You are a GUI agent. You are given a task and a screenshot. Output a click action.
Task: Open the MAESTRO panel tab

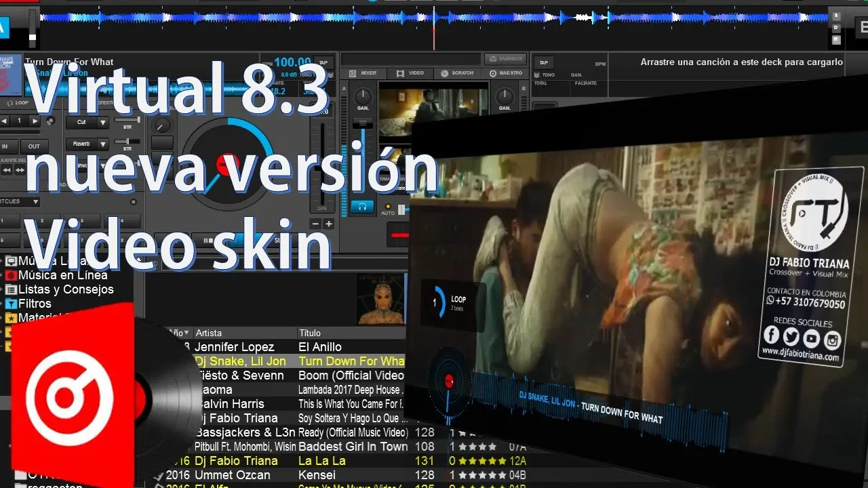[506, 73]
